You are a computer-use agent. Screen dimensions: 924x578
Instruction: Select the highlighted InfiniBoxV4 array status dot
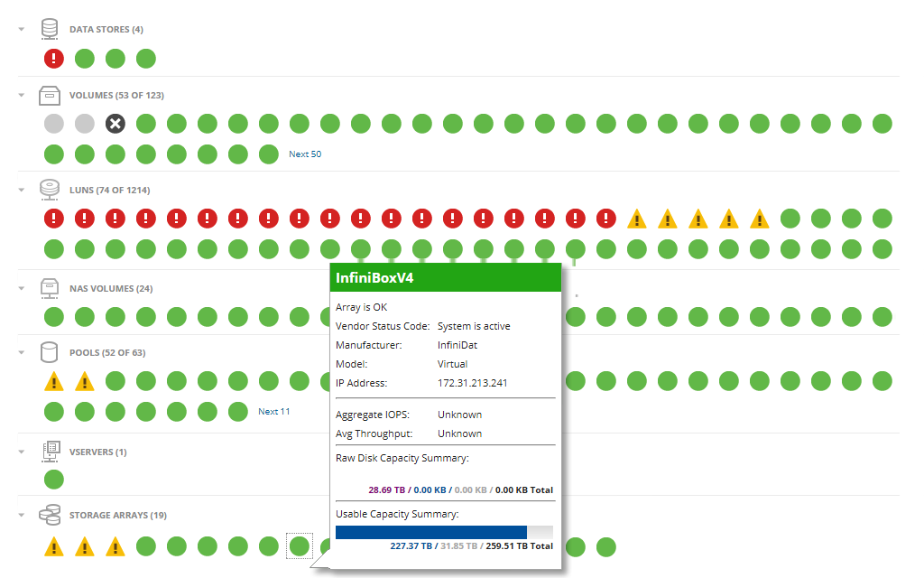[x=299, y=545]
